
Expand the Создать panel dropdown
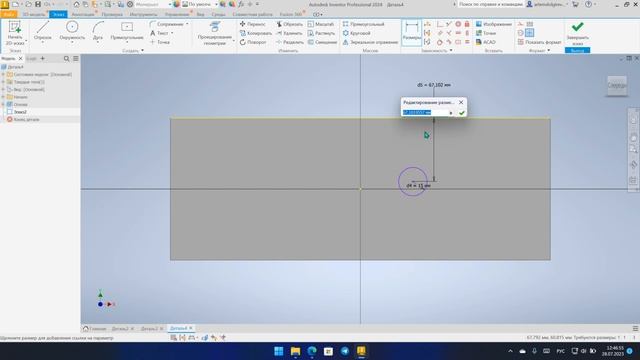142,51
